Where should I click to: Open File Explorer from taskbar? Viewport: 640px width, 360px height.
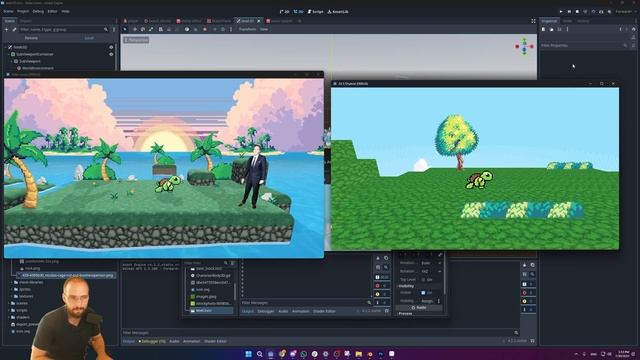pos(358,354)
